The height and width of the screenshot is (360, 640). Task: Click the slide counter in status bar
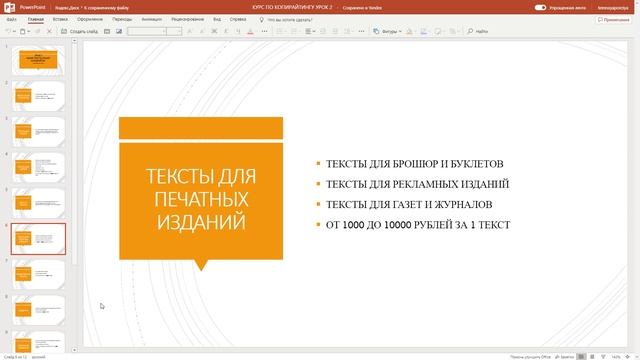click(16, 357)
